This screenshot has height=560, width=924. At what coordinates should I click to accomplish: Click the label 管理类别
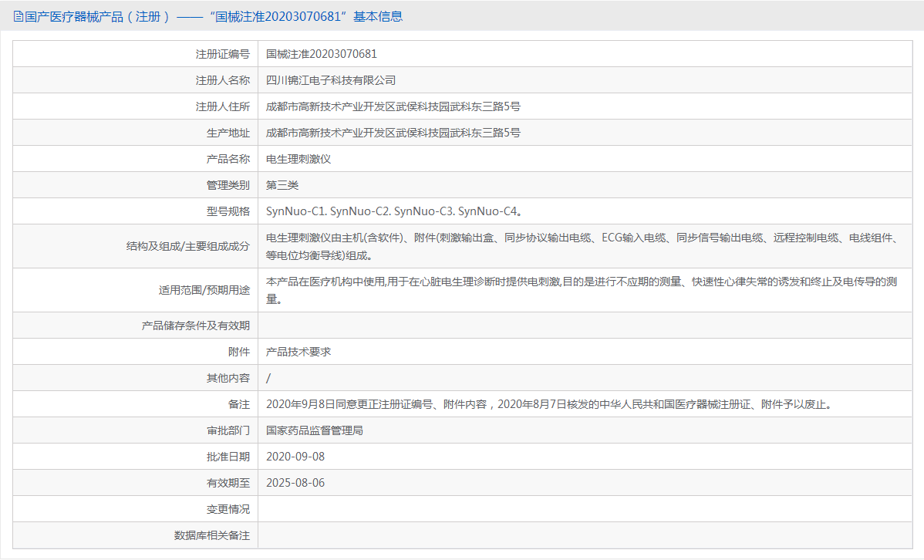click(x=228, y=185)
